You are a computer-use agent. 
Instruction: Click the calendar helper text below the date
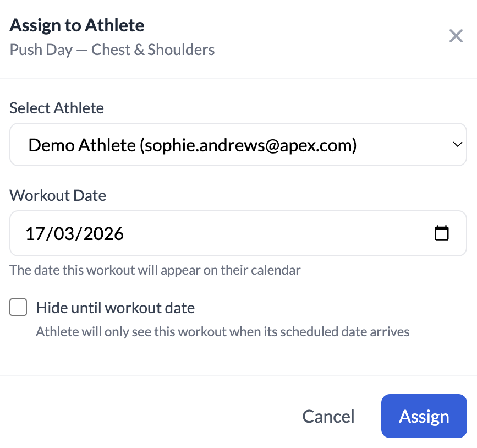click(x=155, y=270)
